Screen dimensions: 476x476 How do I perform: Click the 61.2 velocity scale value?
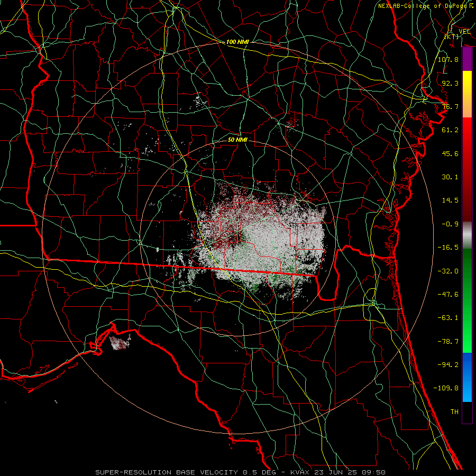450,130
